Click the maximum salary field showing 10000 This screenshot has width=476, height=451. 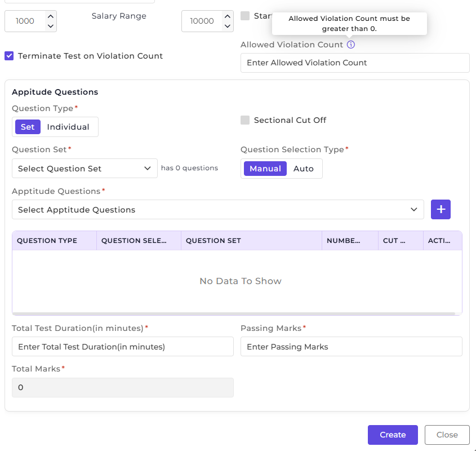click(202, 21)
